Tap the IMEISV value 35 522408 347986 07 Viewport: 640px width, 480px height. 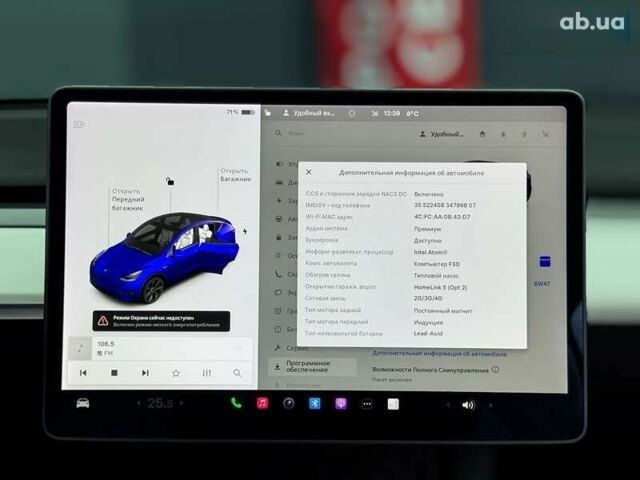[445, 205]
